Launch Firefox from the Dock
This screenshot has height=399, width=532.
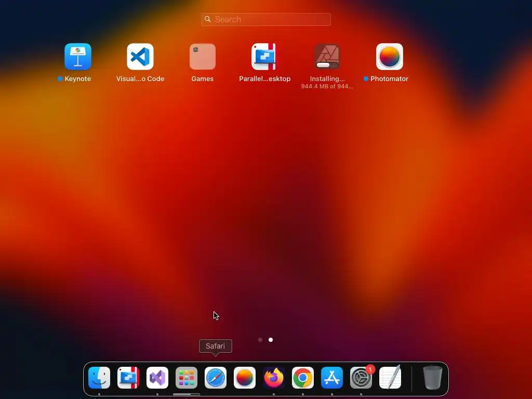[x=274, y=378]
